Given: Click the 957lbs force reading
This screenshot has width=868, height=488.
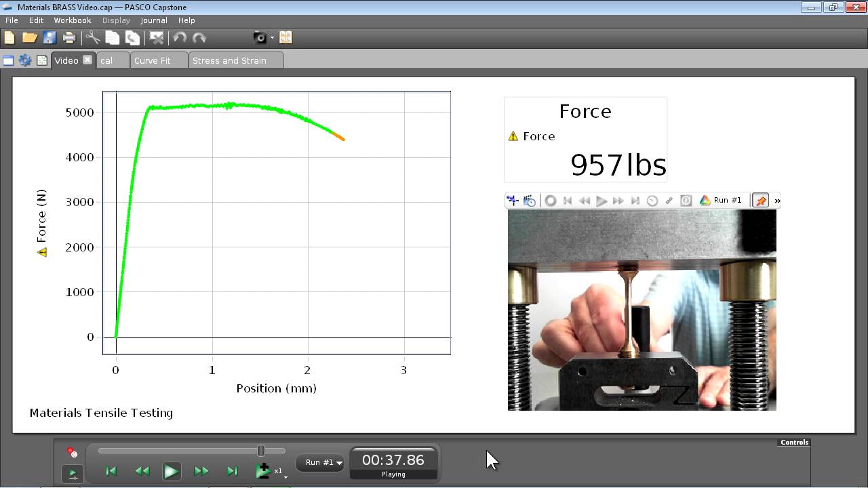Looking at the screenshot, I should (x=618, y=165).
